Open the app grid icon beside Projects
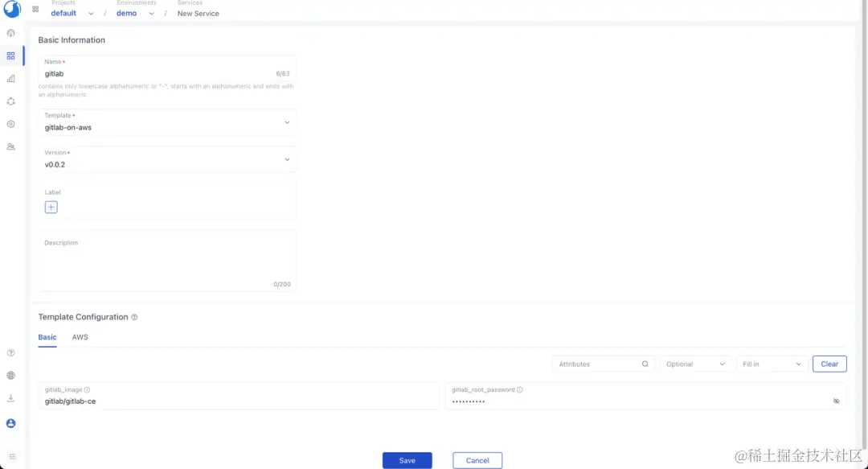 35,10
